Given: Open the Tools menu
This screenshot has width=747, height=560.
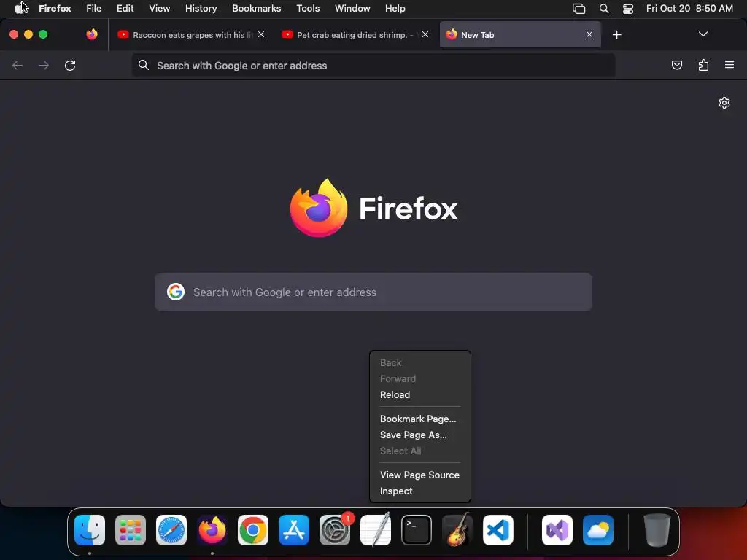Looking at the screenshot, I should point(308,8).
